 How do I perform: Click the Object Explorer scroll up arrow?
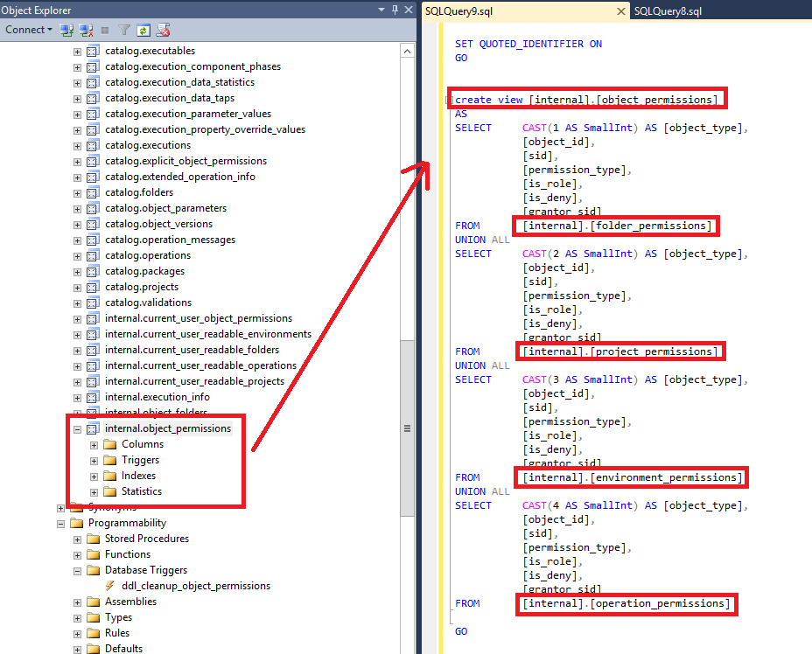(407, 51)
